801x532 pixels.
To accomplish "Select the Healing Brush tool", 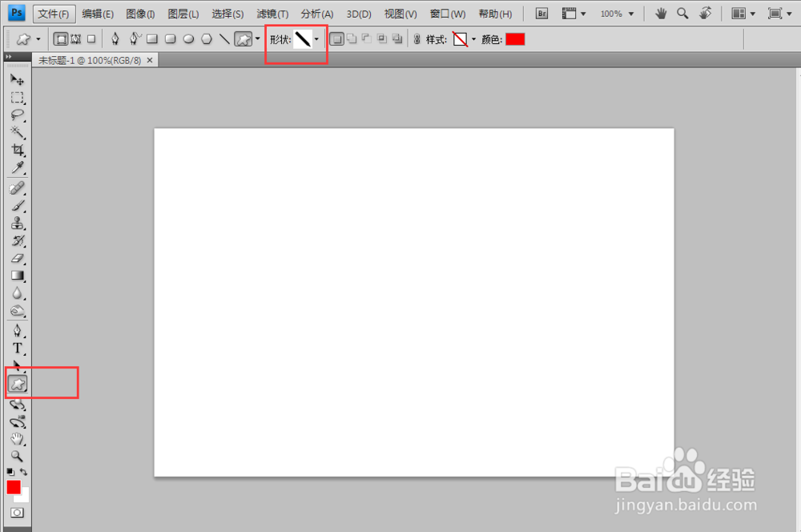I will click(17, 188).
